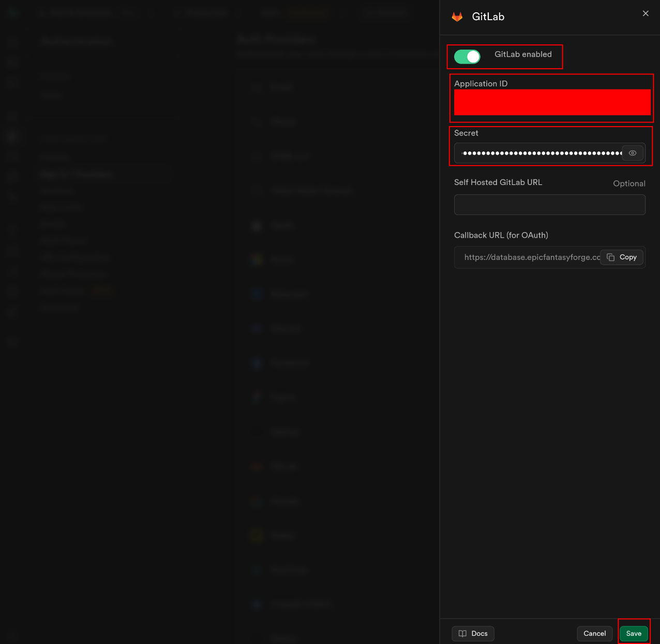Click the 'Application ID' field label
Screen dimensions: 660x644
[481, 84]
